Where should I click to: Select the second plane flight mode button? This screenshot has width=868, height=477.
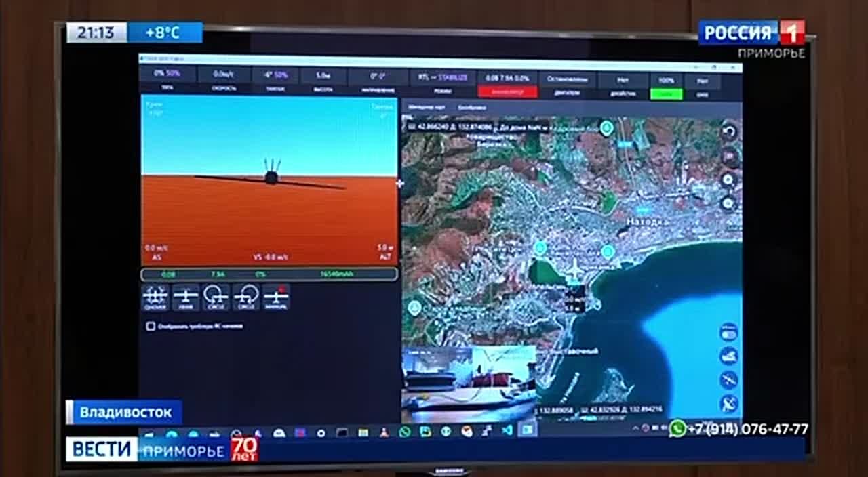185,297
